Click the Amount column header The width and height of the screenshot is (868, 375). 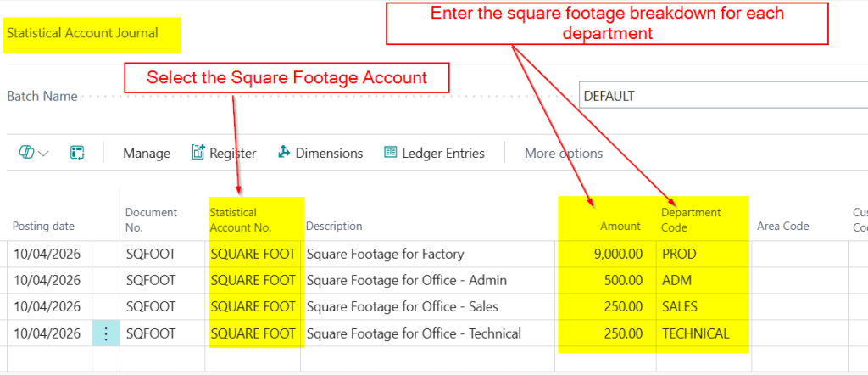[620, 226]
